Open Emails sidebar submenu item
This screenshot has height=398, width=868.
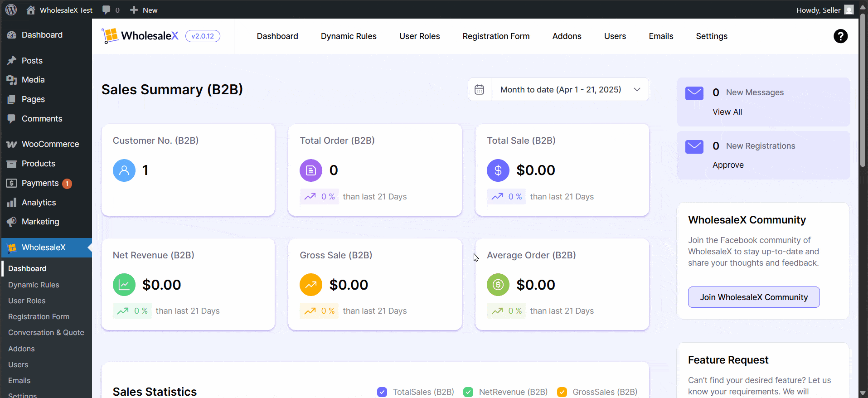(x=19, y=381)
